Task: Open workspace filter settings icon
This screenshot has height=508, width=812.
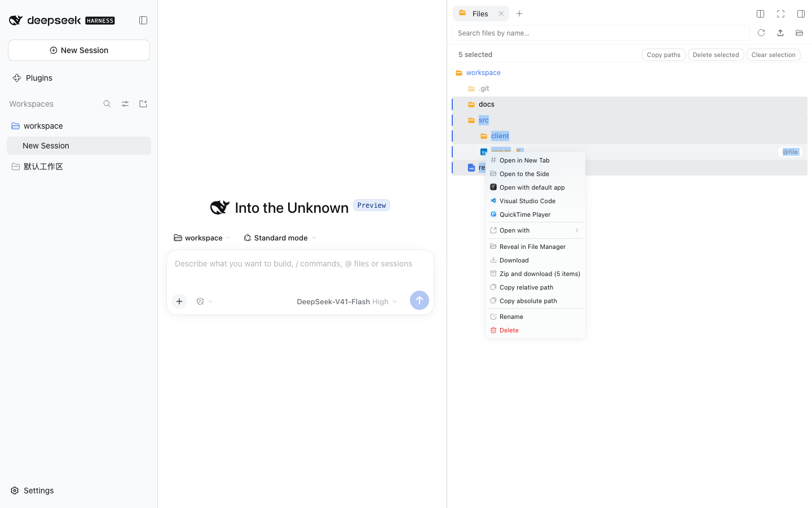Action: [x=125, y=104]
